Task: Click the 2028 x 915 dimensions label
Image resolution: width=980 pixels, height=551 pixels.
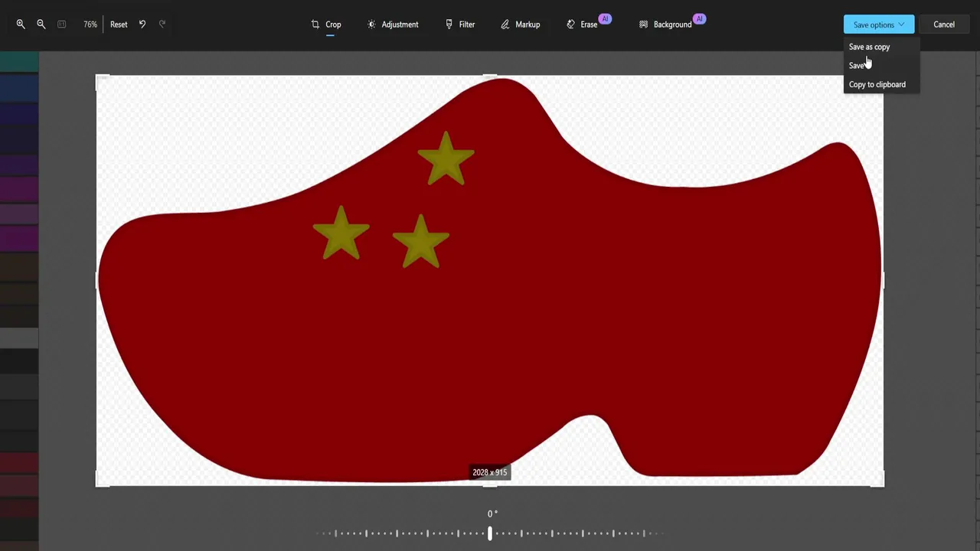Action: tap(490, 472)
